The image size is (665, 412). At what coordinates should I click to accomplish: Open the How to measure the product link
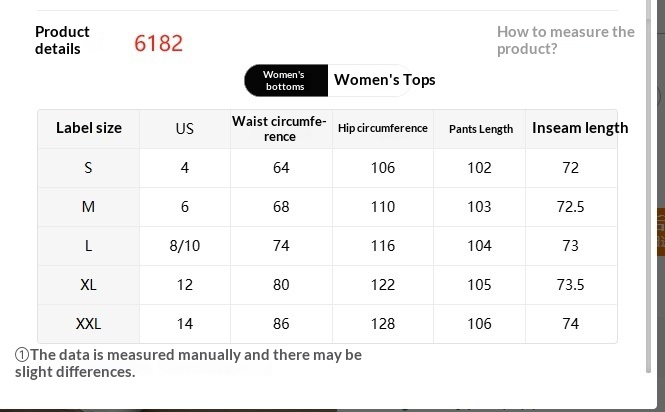click(x=565, y=40)
